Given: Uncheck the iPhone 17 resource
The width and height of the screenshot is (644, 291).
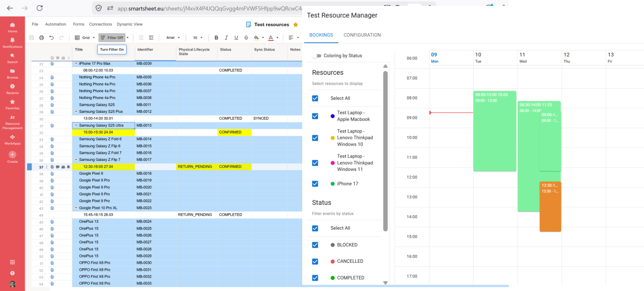Looking at the screenshot, I should 315,184.
